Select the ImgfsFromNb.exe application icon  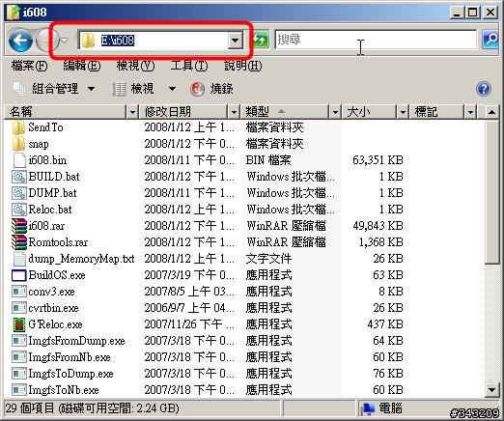[19, 357]
